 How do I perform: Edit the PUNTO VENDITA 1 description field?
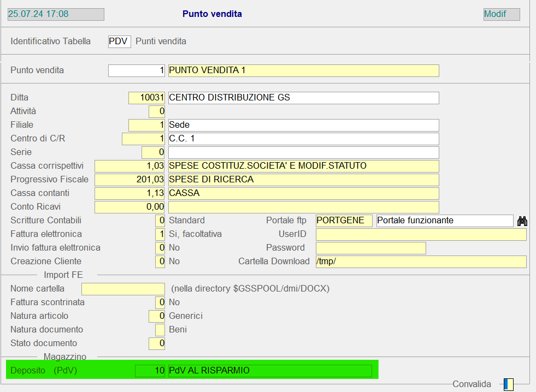pos(303,70)
